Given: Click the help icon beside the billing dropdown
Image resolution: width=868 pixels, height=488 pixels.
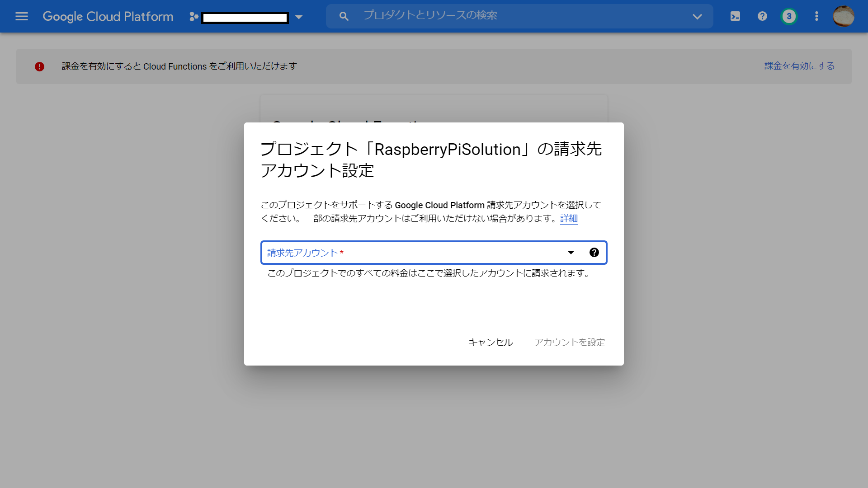Looking at the screenshot, I should pyautogui.click(x=594, y=253).
